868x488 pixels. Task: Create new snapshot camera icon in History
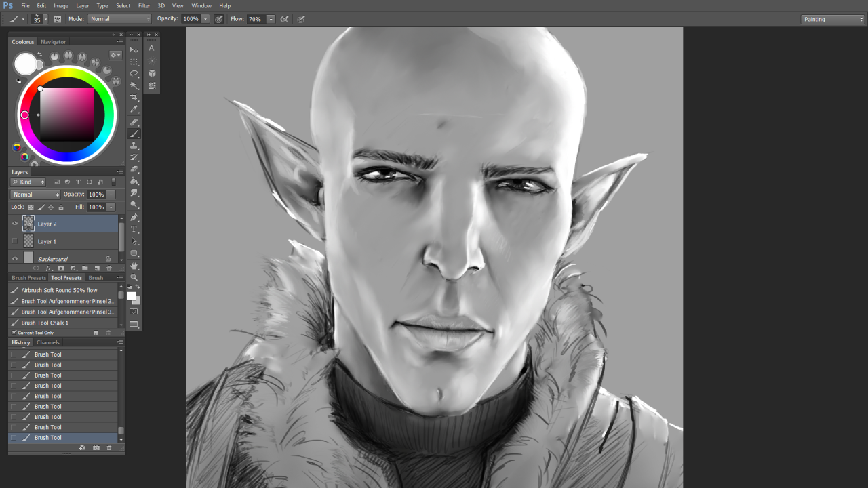pos(96,448)
